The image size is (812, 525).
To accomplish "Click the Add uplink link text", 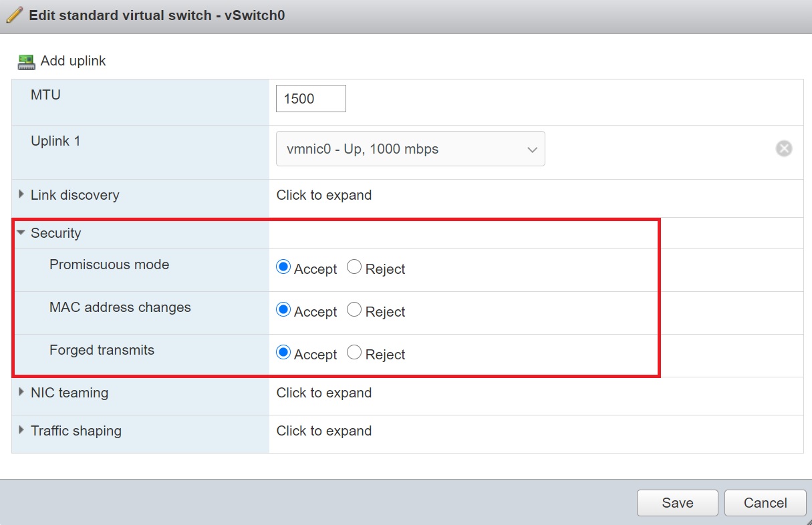I will [x=73, y=61].
